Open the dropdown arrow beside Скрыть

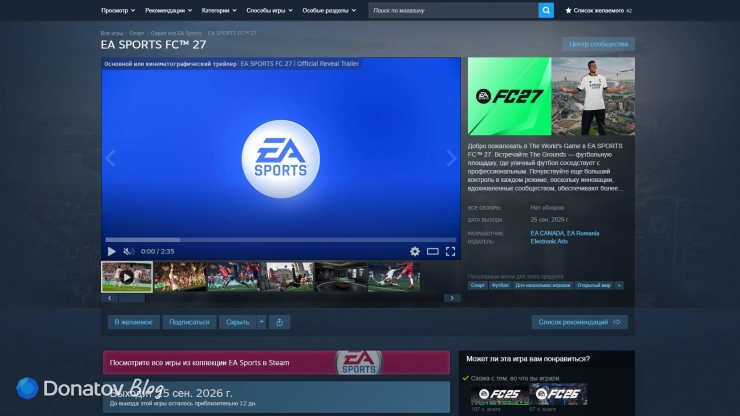pos(261,322)
